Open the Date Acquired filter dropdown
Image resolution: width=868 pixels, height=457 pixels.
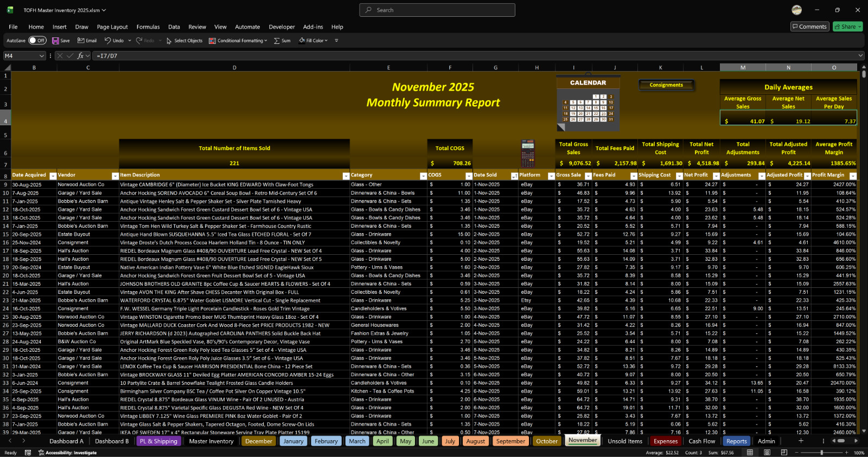53,176
